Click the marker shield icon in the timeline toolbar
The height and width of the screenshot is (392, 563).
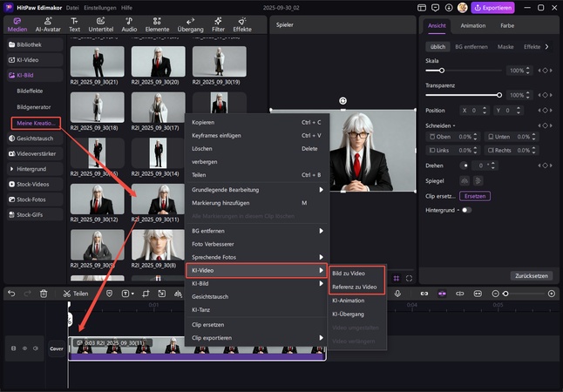pos(109,294)
